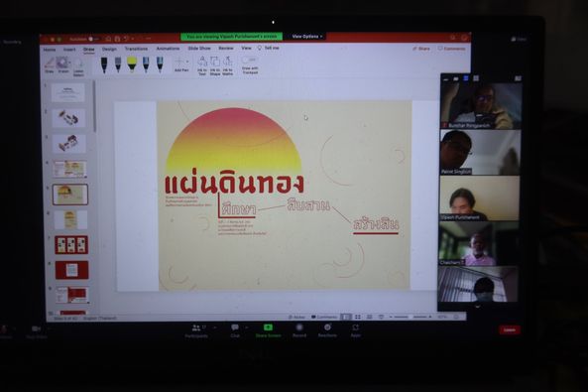Click the red Leave button
588x392 pixels.
(x=510, y=329)
